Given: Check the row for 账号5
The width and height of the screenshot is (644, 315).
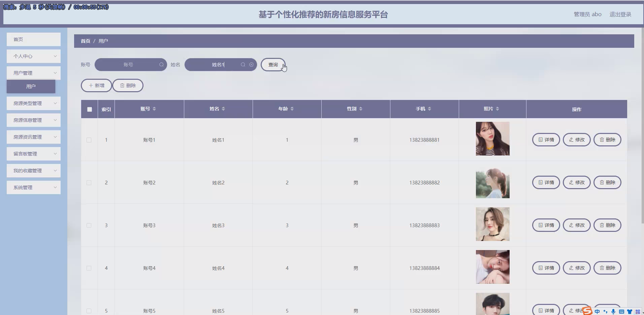Looking at the screenshot, I should 89,311.
